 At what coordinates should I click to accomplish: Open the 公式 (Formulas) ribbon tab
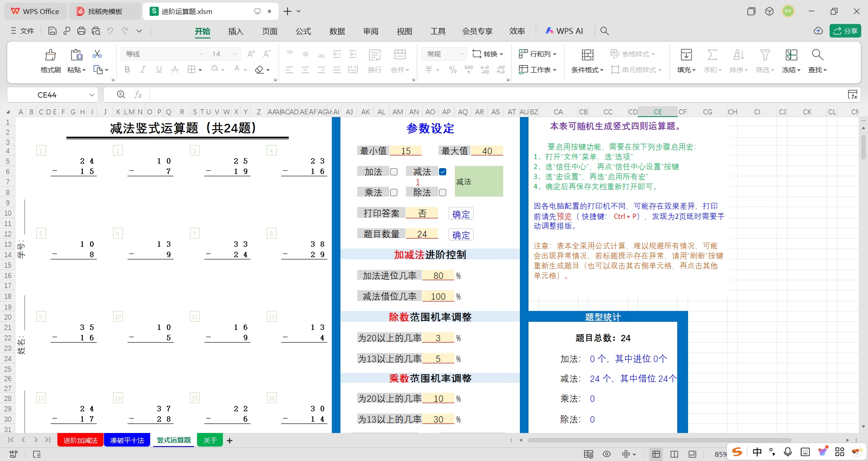click(x=303, y=31)
